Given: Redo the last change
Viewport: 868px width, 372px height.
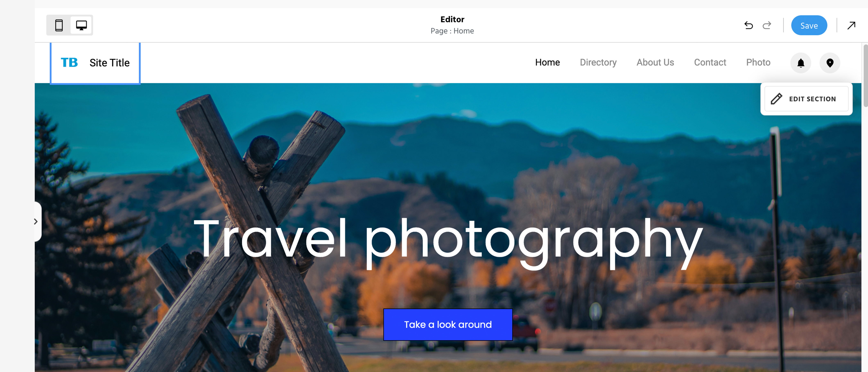Looking at the screenshot, I should click(767, 26).
